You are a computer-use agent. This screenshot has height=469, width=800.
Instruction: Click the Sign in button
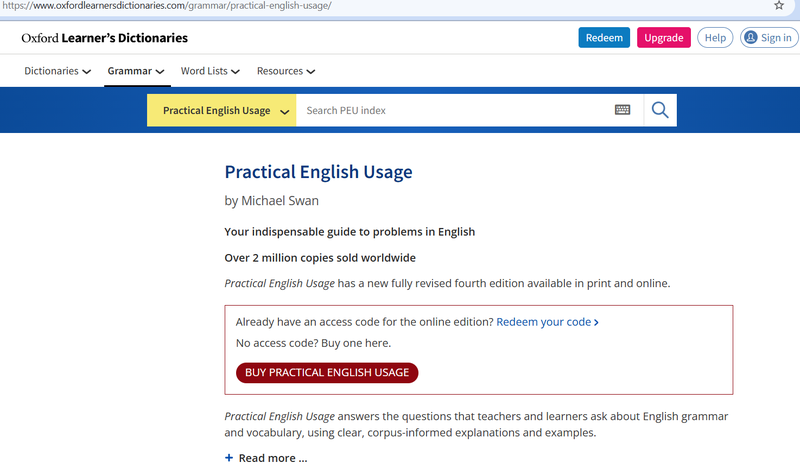[x=769, y=38]
